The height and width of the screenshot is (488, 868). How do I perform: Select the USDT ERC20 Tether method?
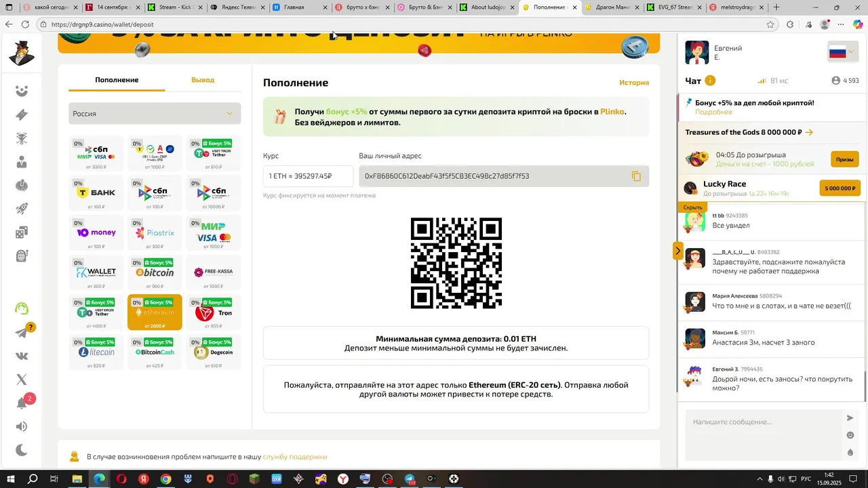[96, 312]
